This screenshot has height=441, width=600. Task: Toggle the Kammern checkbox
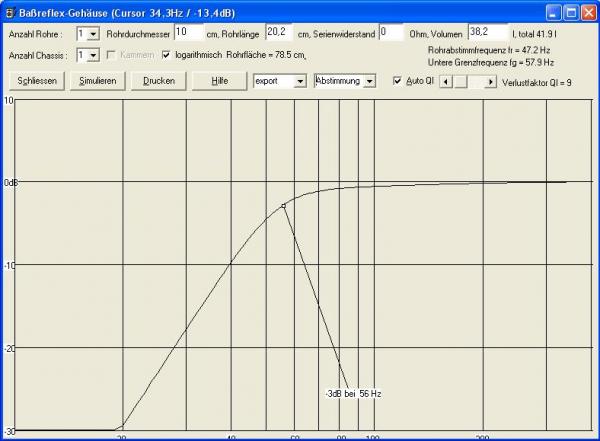click(x=112, y=55)
